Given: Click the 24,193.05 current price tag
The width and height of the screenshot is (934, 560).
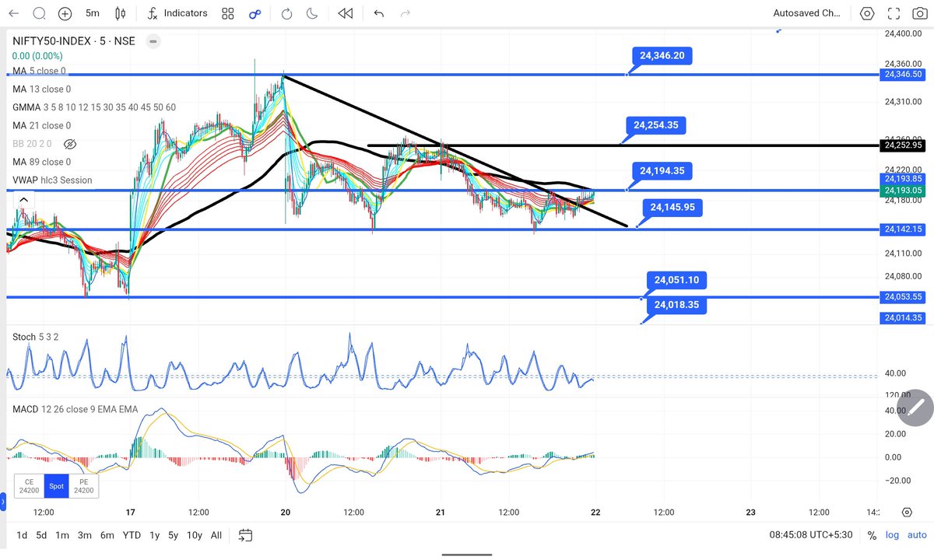Looking at the screenshot, I should coord(904,190).
